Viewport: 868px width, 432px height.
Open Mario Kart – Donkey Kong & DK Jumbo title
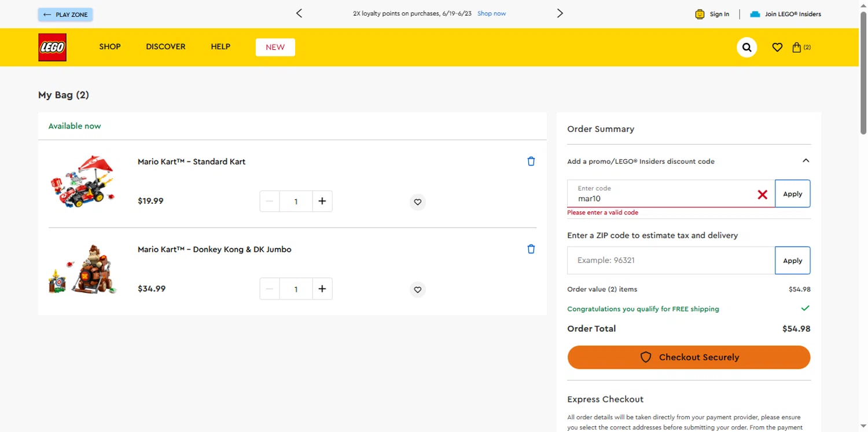(215, 250)
